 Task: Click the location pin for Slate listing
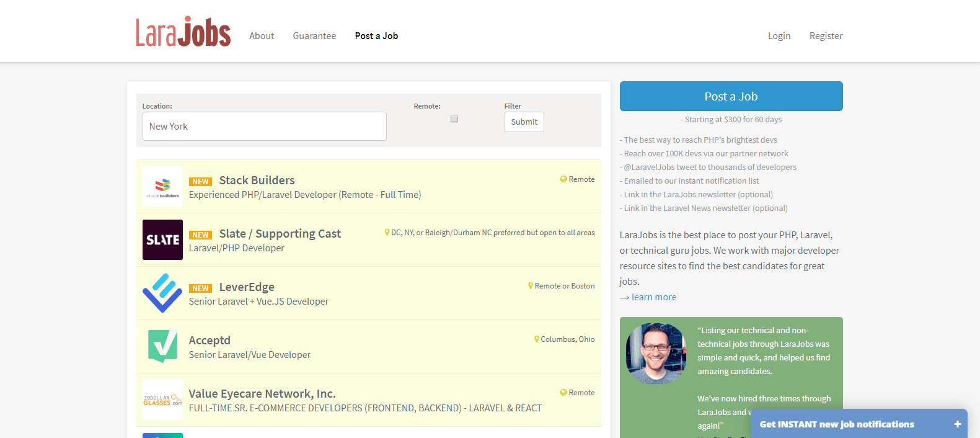click(387, 233)
